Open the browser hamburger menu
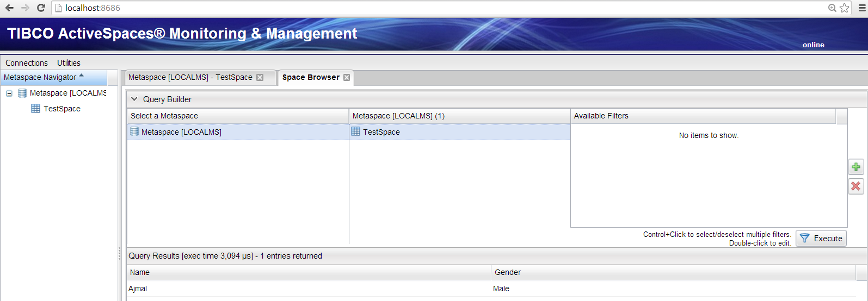 (x=862, y=8)
